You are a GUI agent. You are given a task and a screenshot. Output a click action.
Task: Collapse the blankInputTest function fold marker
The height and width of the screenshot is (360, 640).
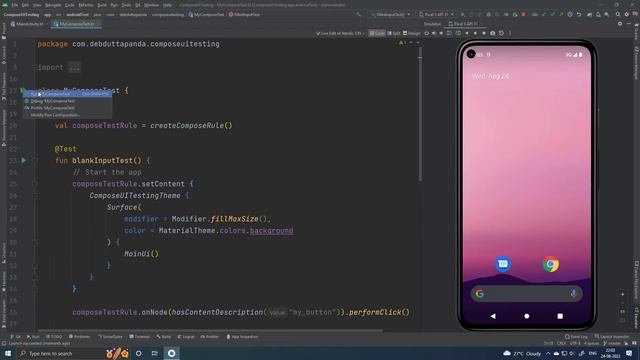tap(35, 161)
